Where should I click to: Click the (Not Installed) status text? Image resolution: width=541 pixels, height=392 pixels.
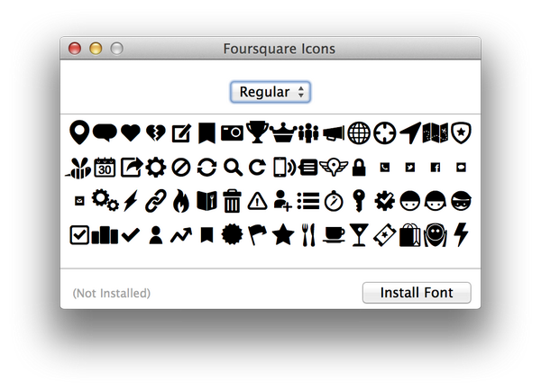112,293
